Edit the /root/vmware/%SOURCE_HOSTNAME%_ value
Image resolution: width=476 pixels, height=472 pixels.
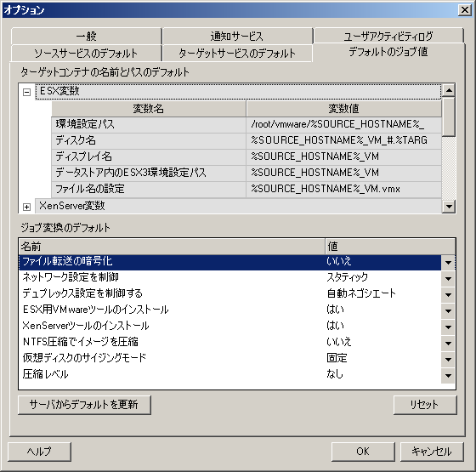coord(343,124)
